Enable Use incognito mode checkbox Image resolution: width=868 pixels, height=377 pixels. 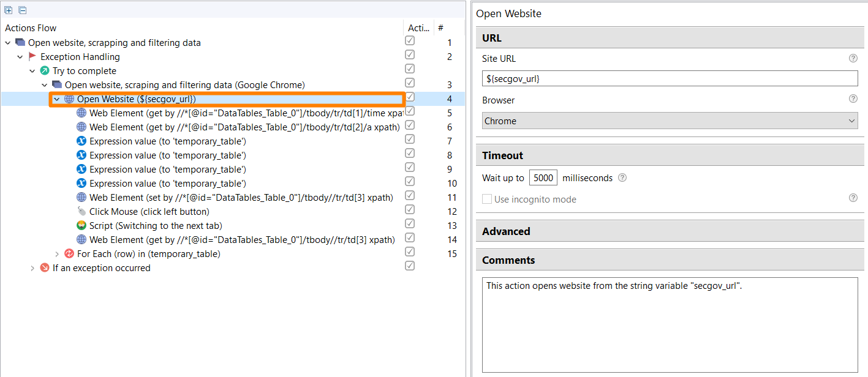click(x=487, y=199)
